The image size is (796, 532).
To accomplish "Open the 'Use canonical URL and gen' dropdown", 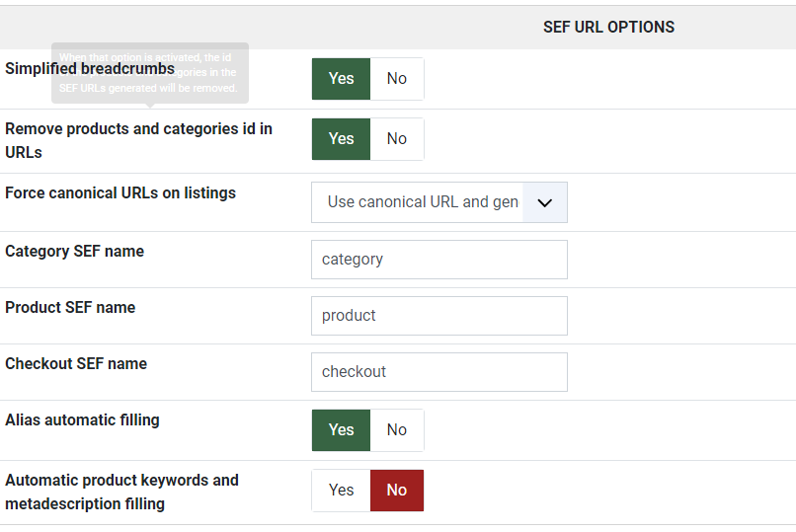I will tap(423, 202).
